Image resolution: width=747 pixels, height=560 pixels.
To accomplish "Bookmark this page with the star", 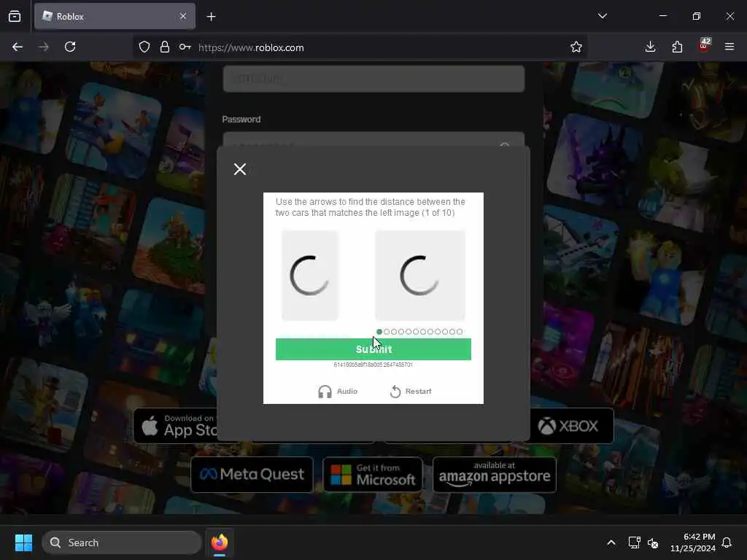I will click(x=576, y=47).
